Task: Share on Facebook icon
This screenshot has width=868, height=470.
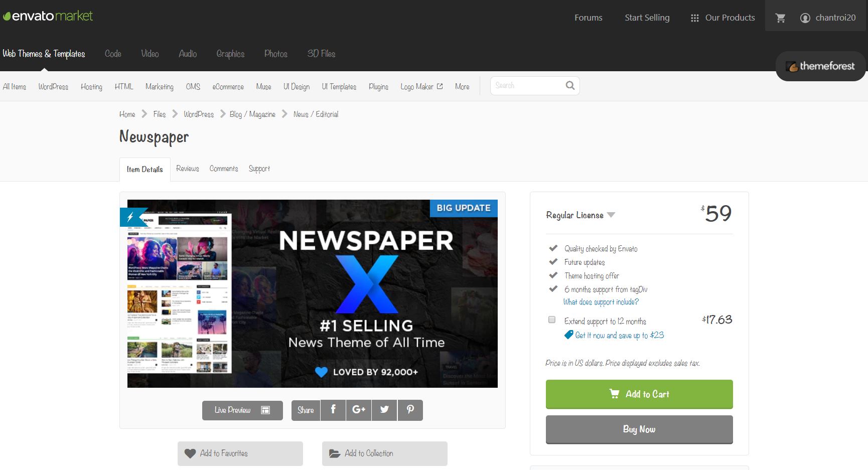Action: pyautogui.click(x=333, y=410)
